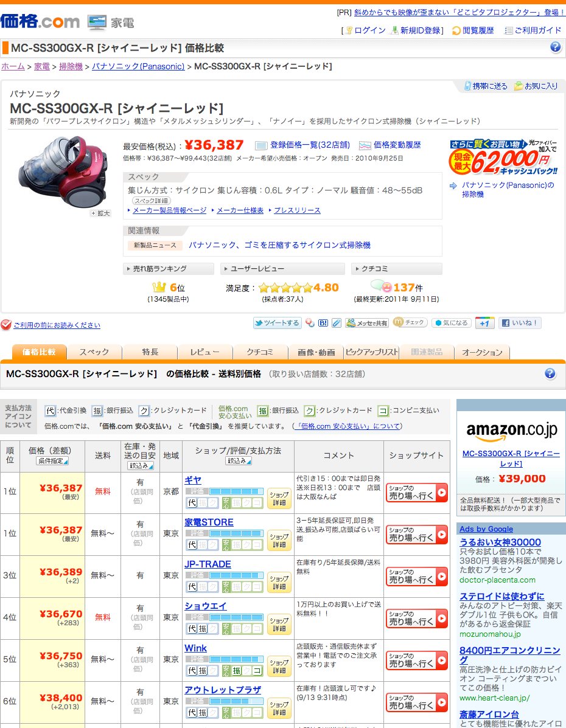Open JP-TRADE shop name link
566x728 pixels.
tap(208, 564)
